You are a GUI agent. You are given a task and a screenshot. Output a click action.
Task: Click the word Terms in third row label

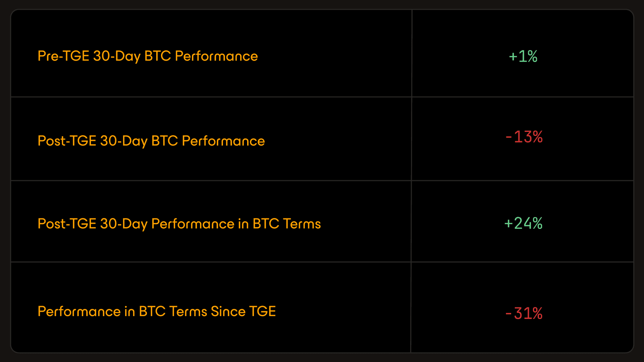(302, 224)
